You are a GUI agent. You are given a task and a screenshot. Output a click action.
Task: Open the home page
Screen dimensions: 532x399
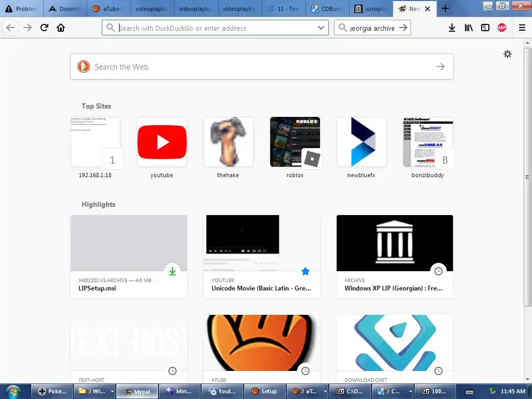coord(61,28)
